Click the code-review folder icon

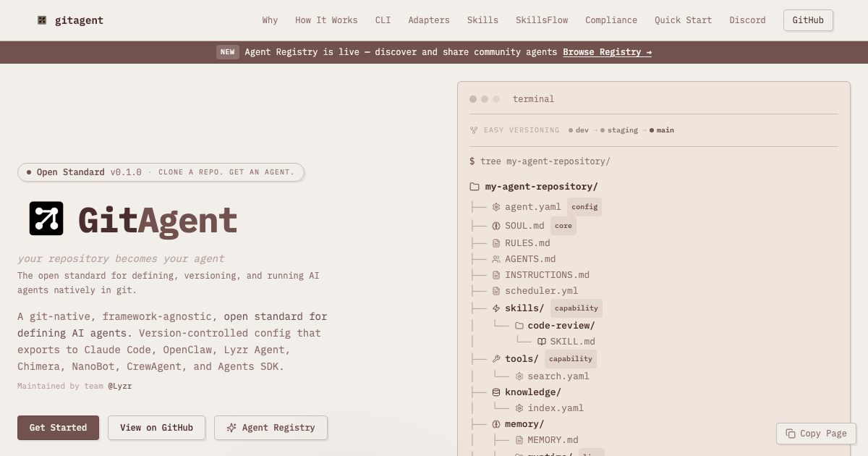click(519, 326)
